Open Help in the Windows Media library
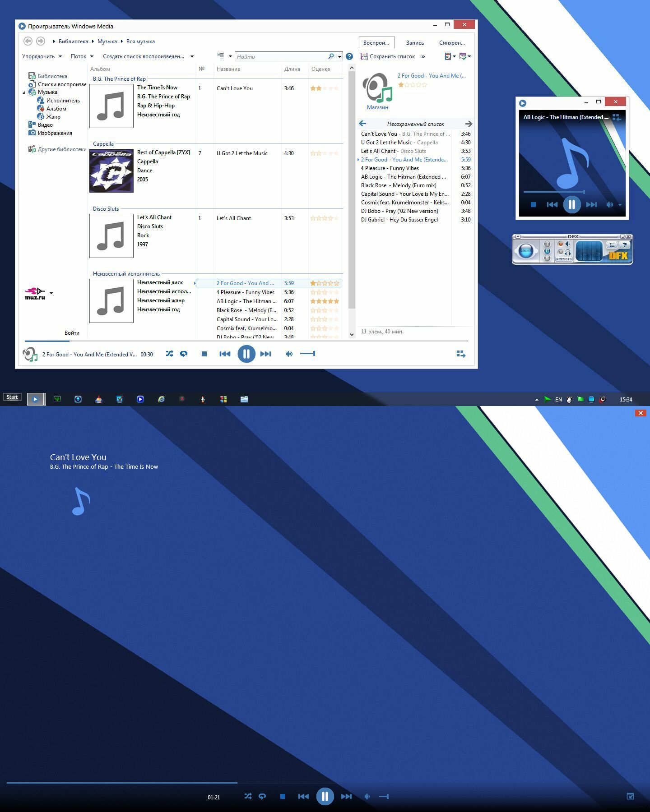The width and height of the screenshot is (650, 812). click(x=349, y=56)
